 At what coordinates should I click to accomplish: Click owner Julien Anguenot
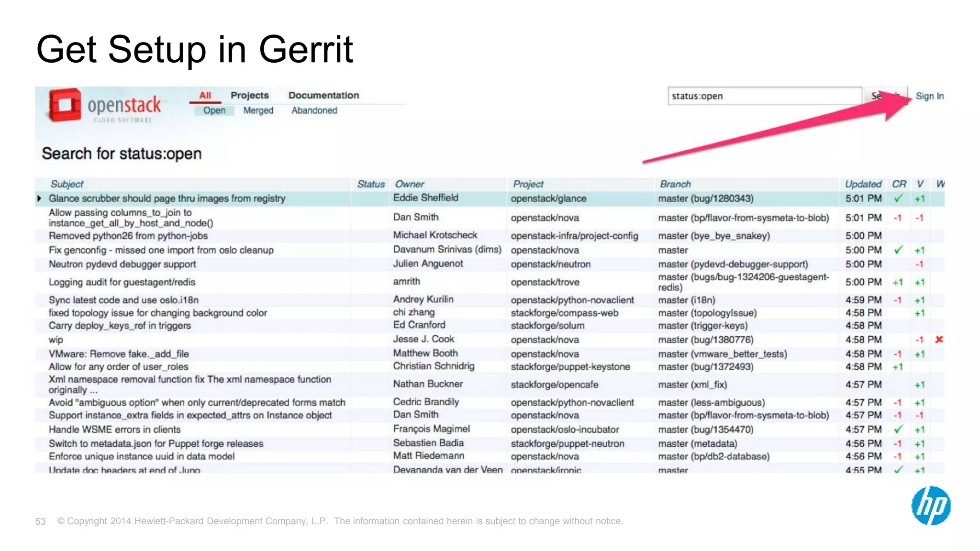click(428, 264)
